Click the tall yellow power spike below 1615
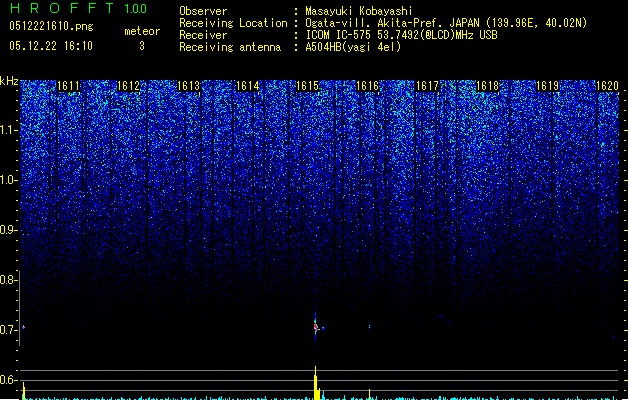The width and height of the screenshot is (629, 400). pyautogui.click(x=317, y=383)
